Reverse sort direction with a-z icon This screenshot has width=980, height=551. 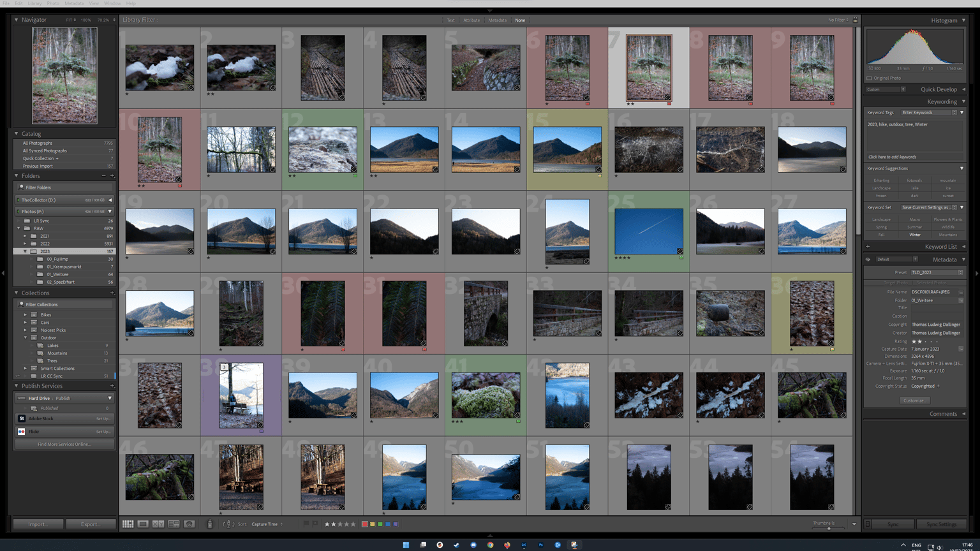(228, 524)
